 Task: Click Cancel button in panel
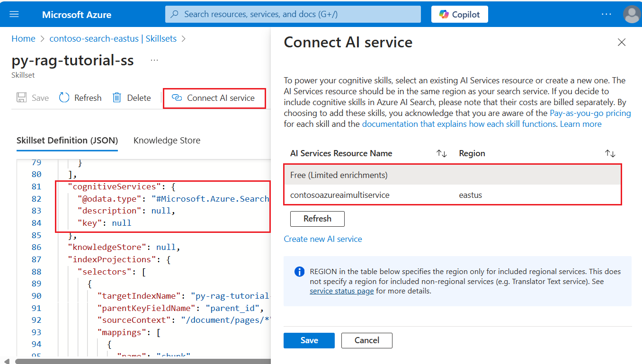click(x=367, y=340)
